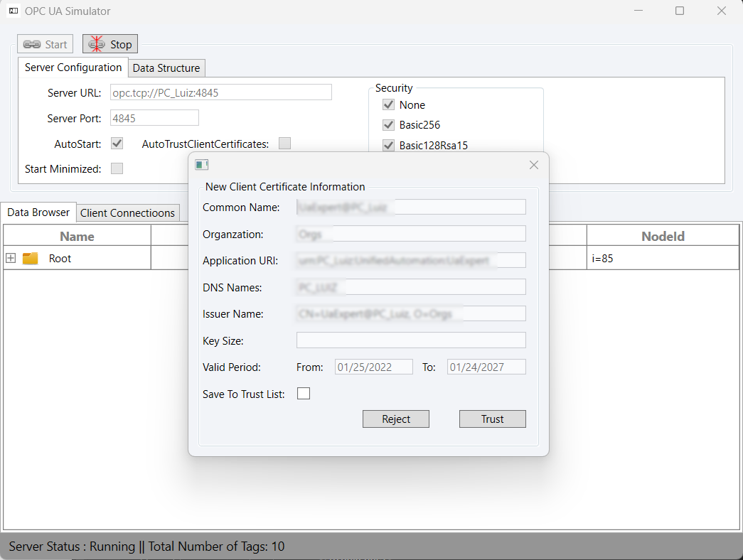Close the OPC UA Simulator window
743x560 pixels.
(x=722, y=11)
